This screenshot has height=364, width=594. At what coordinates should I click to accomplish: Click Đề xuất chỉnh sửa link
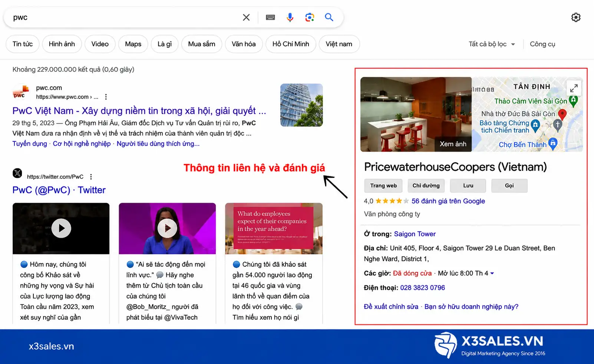(x=391, y=307)
